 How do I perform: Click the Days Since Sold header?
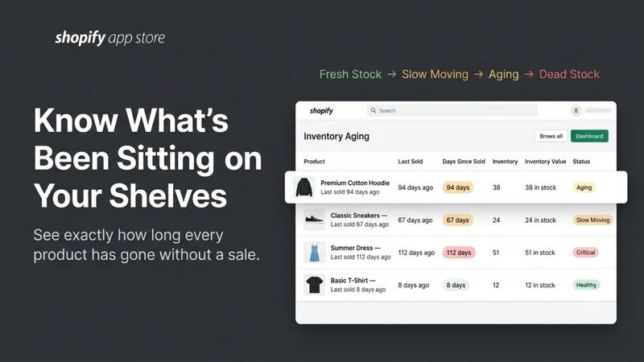(x=464, y=162)
